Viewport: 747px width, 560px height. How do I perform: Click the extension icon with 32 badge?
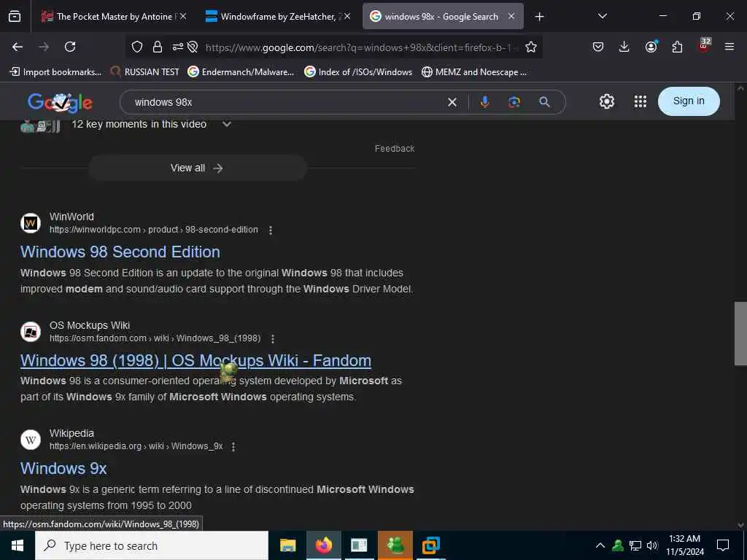pyautogui.click(x=704, y=45)
